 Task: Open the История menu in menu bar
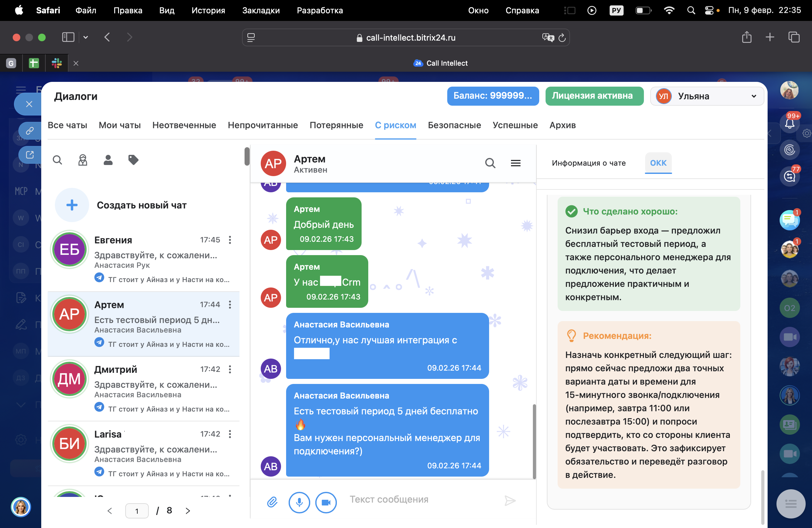(208, 10)
